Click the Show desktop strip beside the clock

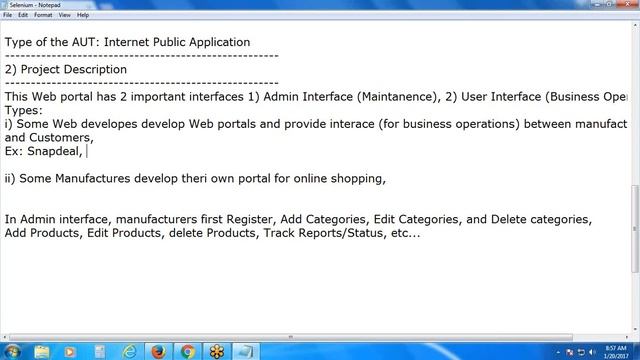[637, 352]
